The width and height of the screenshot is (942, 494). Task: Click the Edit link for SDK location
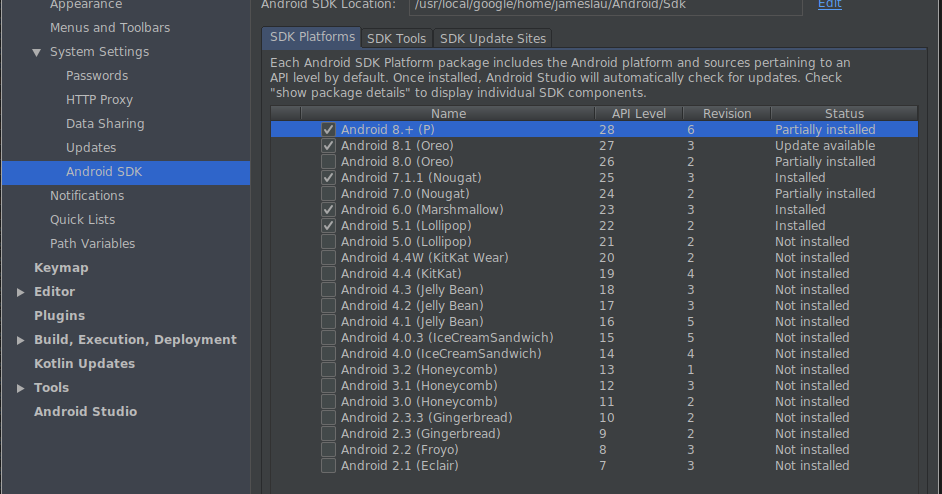829,5
